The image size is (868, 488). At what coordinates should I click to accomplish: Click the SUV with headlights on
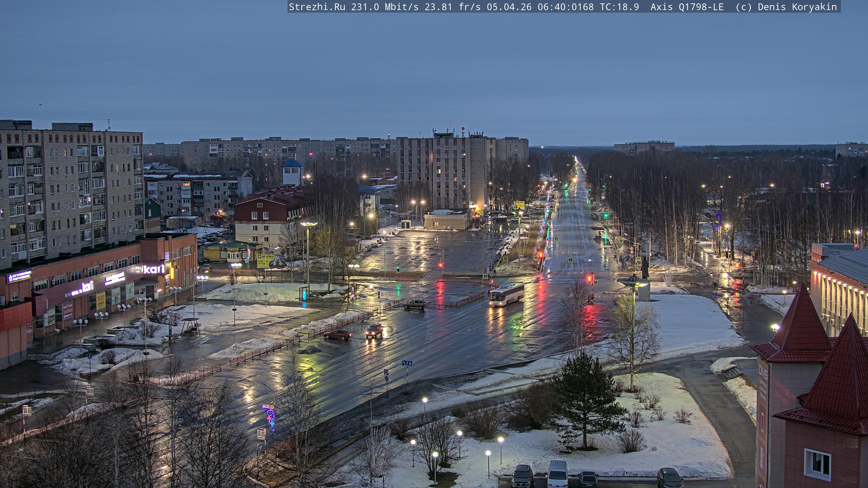[x=374, y=331]
